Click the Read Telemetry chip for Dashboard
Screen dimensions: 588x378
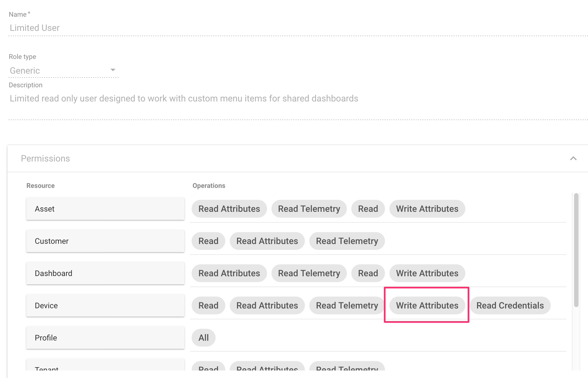tap(309, 273)
